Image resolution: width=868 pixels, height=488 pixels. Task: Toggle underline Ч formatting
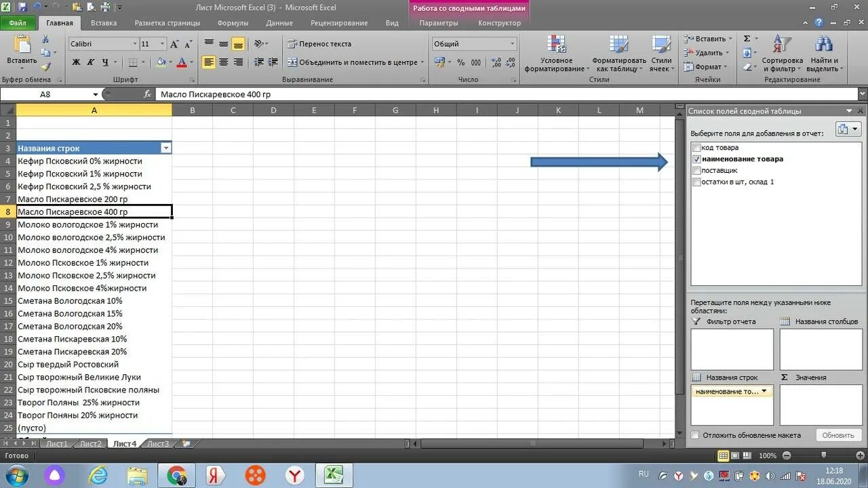click(105, 62)
